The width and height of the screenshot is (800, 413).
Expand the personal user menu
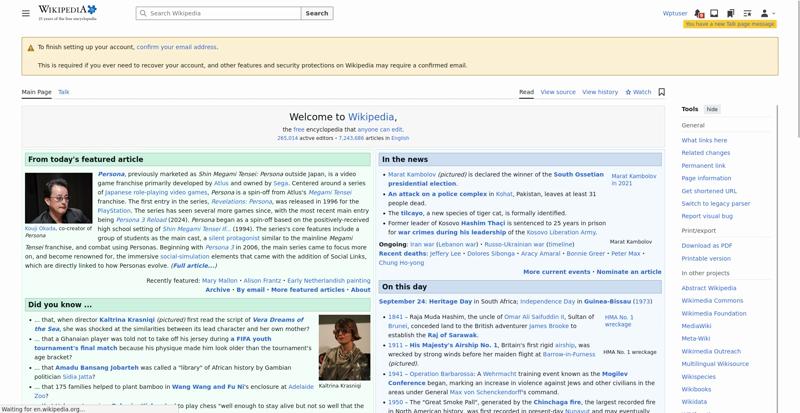pyautogui.click(x=767, y=13)
